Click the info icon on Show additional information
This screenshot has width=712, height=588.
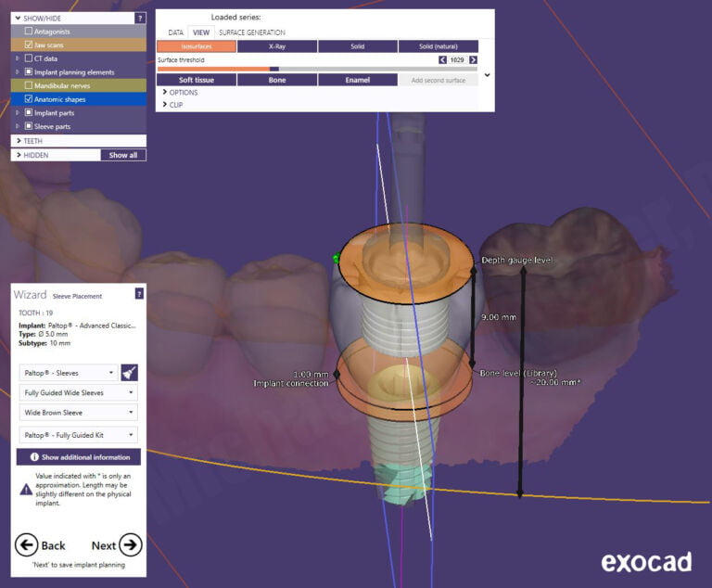point(34,457)
